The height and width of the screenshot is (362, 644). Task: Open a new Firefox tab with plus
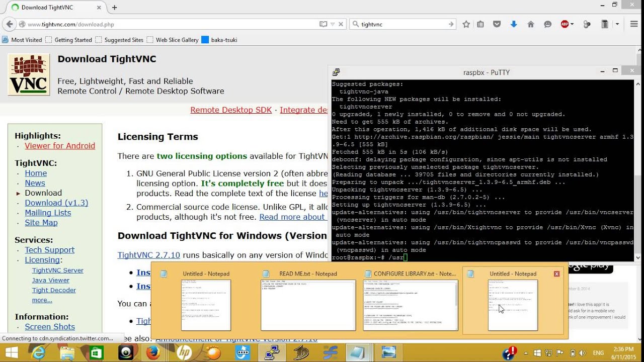115,8
